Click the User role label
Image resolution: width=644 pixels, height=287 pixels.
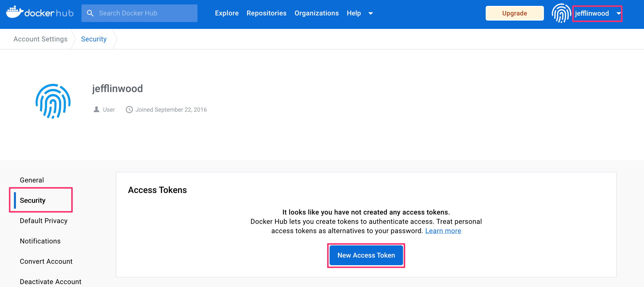109,110
